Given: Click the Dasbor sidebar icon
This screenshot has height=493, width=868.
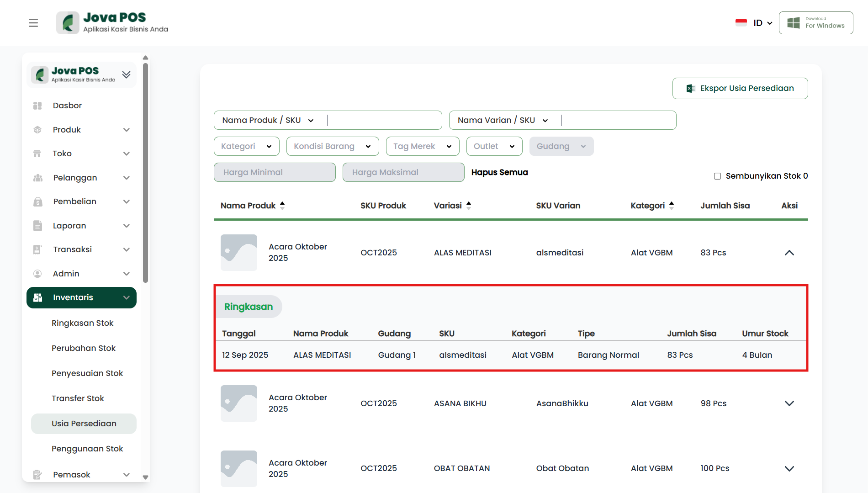Looking at the screenshot, I should pyautogui.click(x=37, y=106).
